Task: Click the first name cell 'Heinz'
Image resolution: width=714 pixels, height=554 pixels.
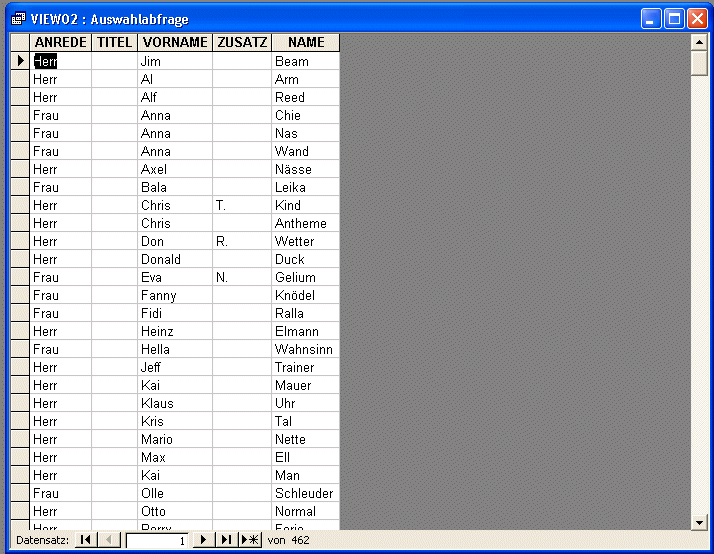Action: point(175,331)
